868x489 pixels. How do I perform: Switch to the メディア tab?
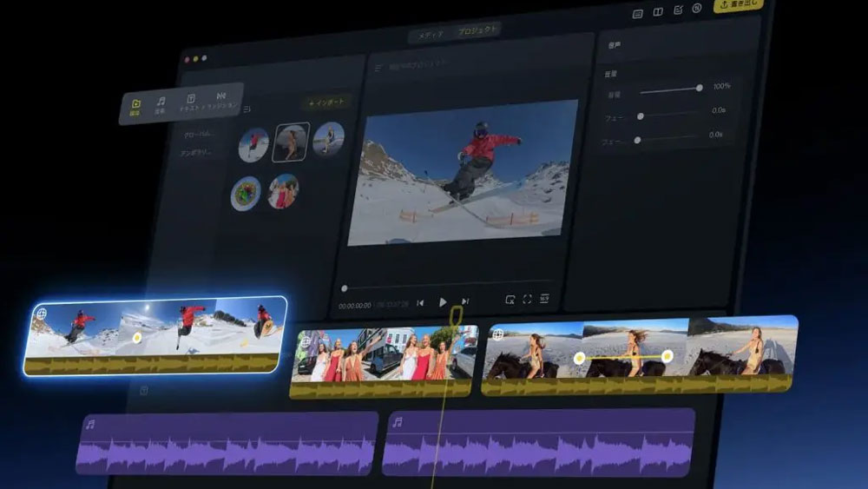(431, 35)
